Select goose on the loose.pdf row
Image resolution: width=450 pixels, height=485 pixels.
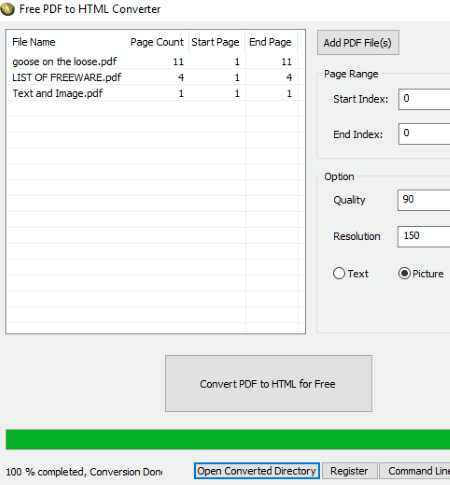click(155, 61)
